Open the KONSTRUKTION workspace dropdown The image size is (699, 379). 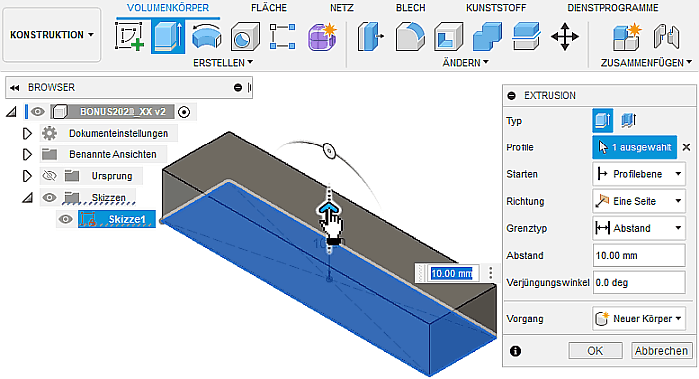[52, 35]
